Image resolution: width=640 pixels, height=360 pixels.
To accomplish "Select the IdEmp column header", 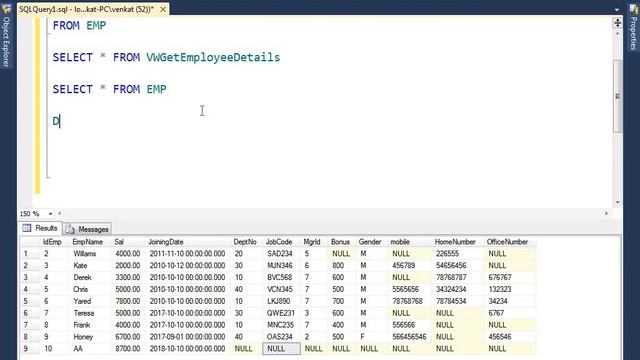I will [54, 242].
